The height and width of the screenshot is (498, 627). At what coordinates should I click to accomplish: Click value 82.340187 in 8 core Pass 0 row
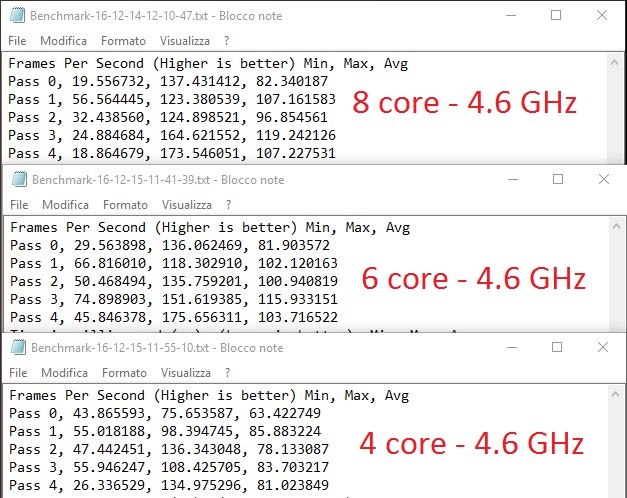(292, 82)
